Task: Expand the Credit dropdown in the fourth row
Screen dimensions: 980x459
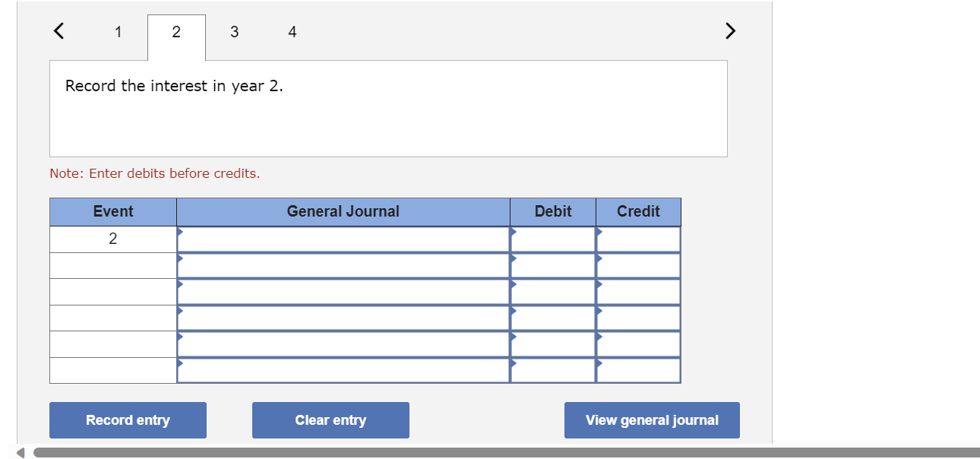Action: [599, 312]
